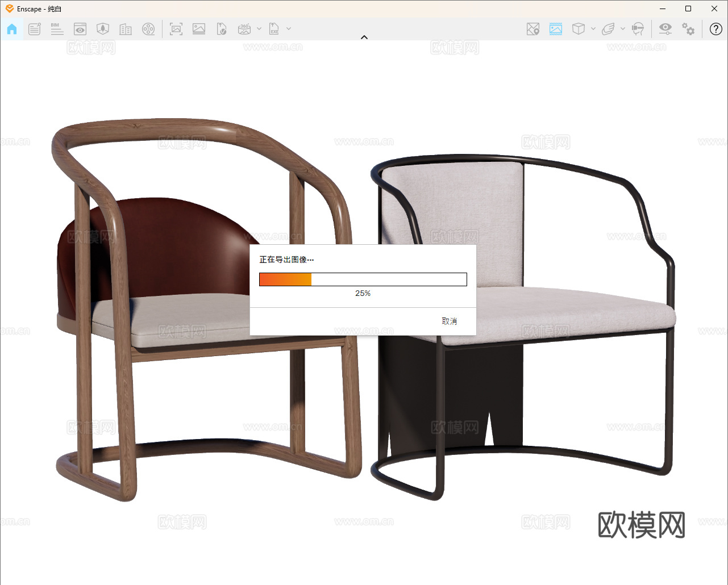Expand the EXE export dropdown arrow
This screenshot has height=585, width=728.
point(289,29)
